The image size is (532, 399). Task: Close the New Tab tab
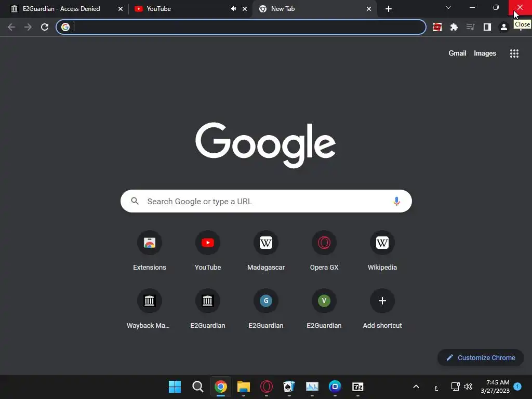(369, 9)
